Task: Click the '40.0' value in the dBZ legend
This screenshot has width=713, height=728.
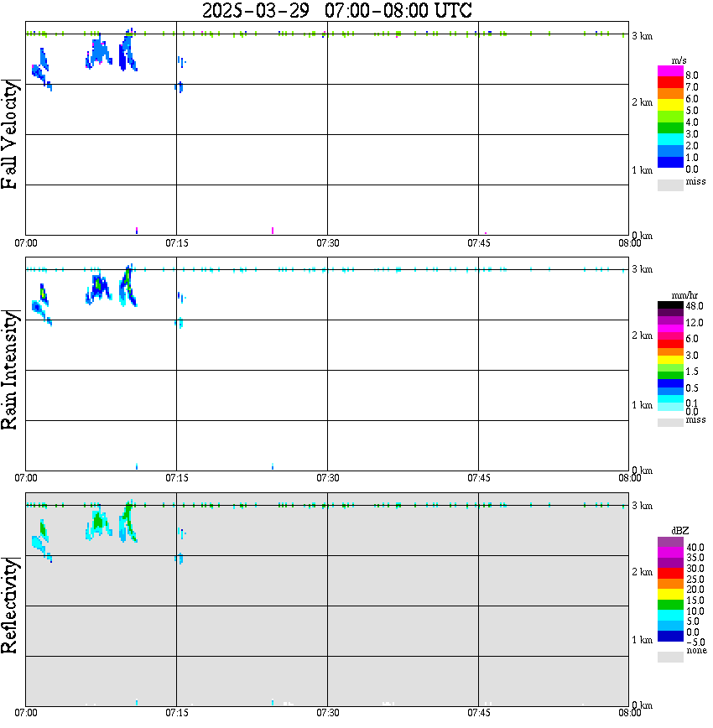Action: point(695,548)
